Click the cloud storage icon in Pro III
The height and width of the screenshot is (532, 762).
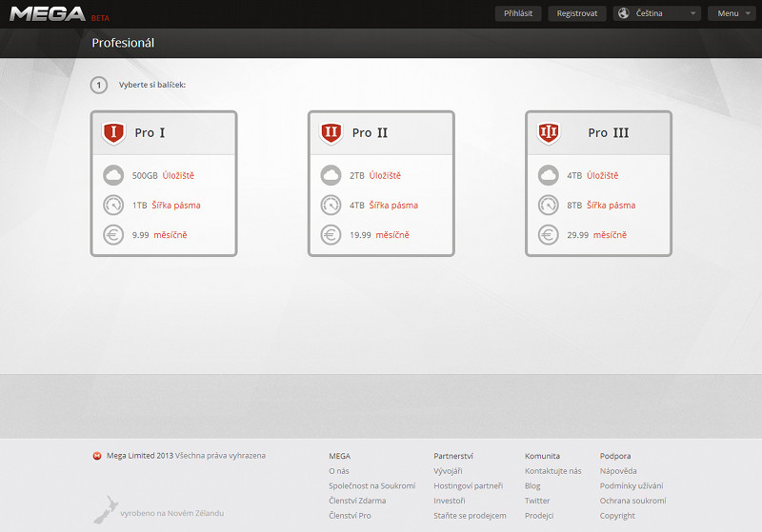pyautogui.click(x=549, y=175)
